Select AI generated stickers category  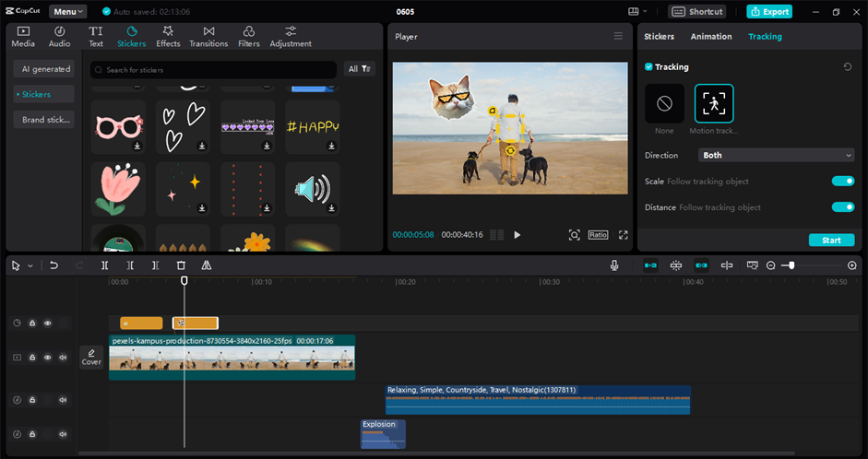point(44,69)
